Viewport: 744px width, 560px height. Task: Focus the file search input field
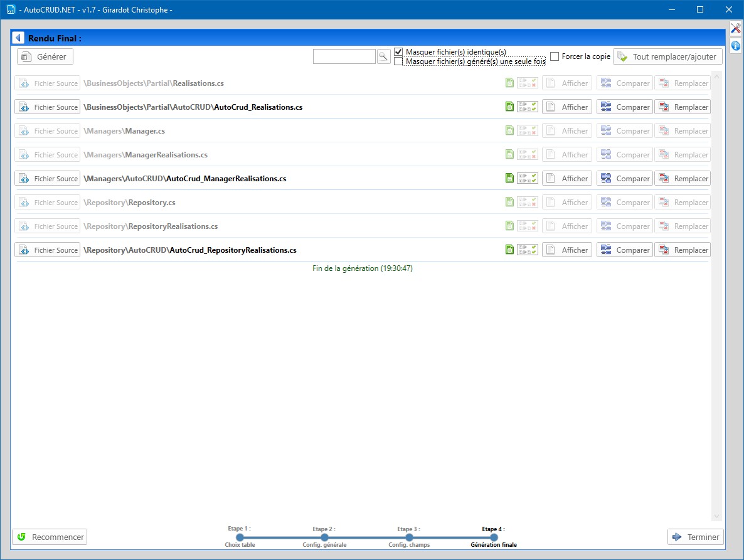(344, 56)
